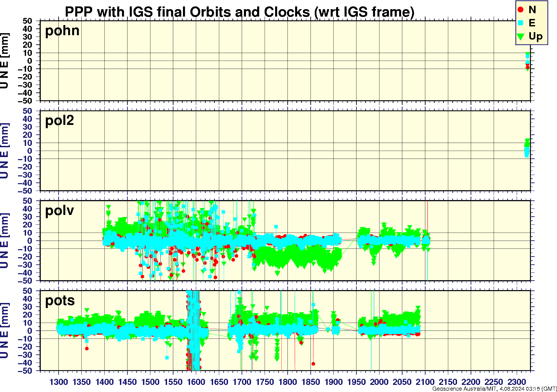557x392 pixels.
Task: Click the cyan E legend square
Action: (521, 23)
